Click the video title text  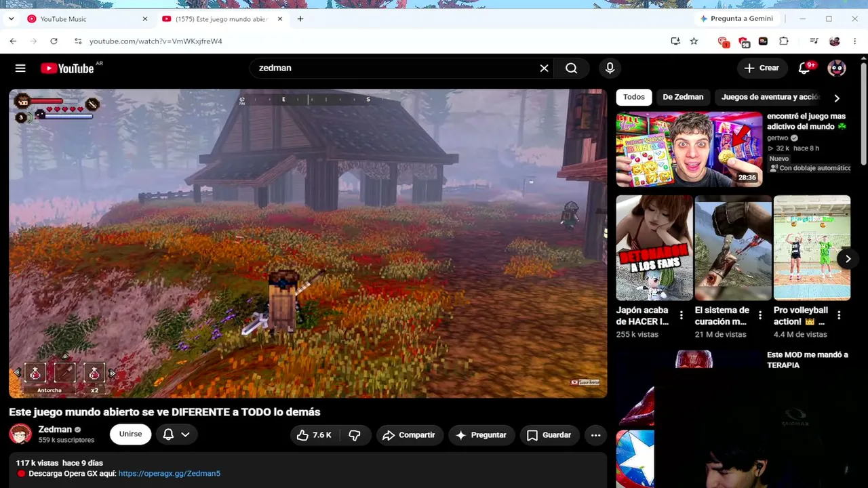165,412
